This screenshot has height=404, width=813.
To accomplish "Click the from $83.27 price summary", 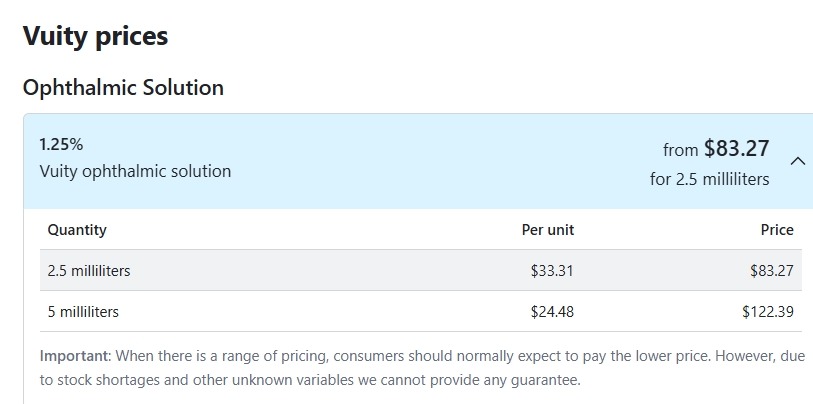I will point(716,149).
